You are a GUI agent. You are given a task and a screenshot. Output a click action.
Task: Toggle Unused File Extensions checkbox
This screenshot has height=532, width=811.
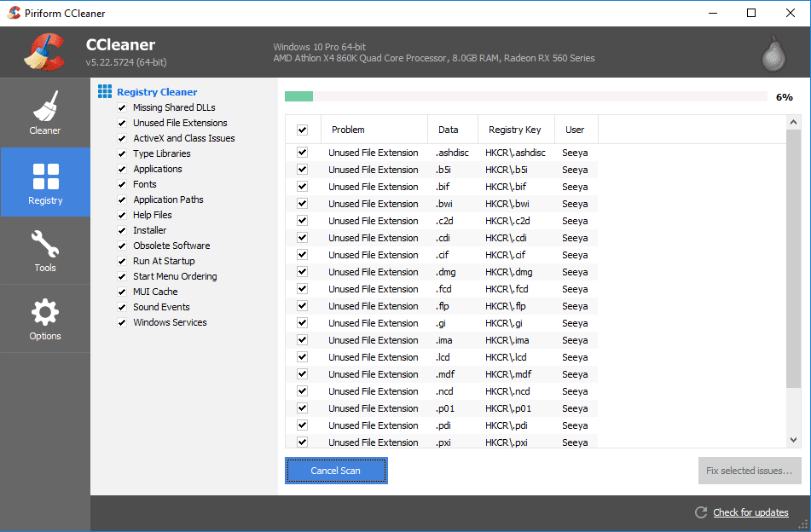122,123
